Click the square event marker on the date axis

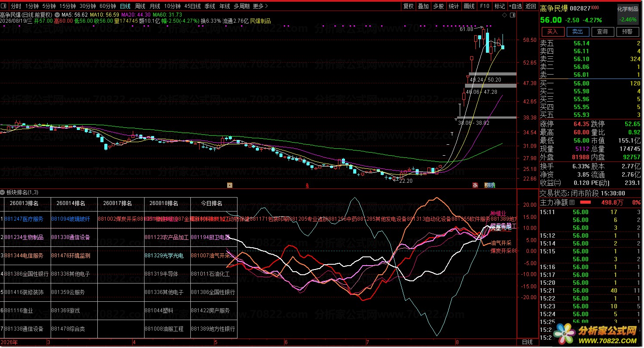pyautogui.click(x=230, y=185)
